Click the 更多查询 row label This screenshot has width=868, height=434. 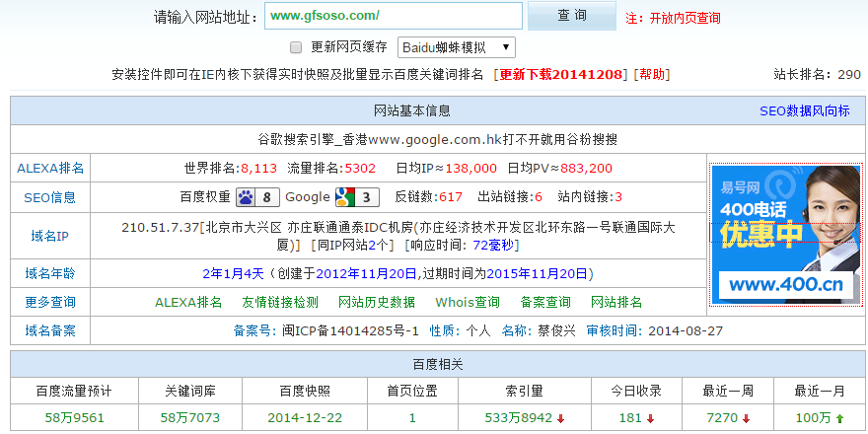[50, 302]
